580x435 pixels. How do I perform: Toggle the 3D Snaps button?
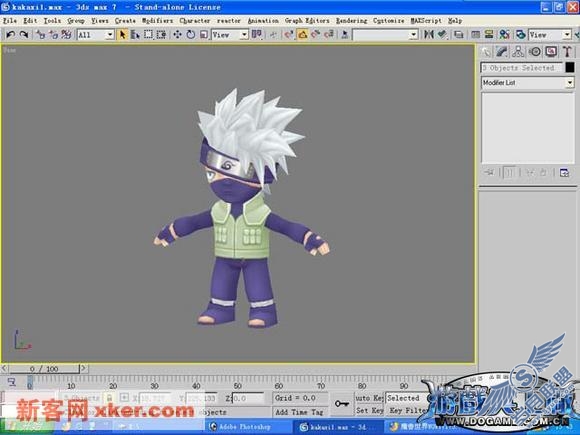pos(289,35)
